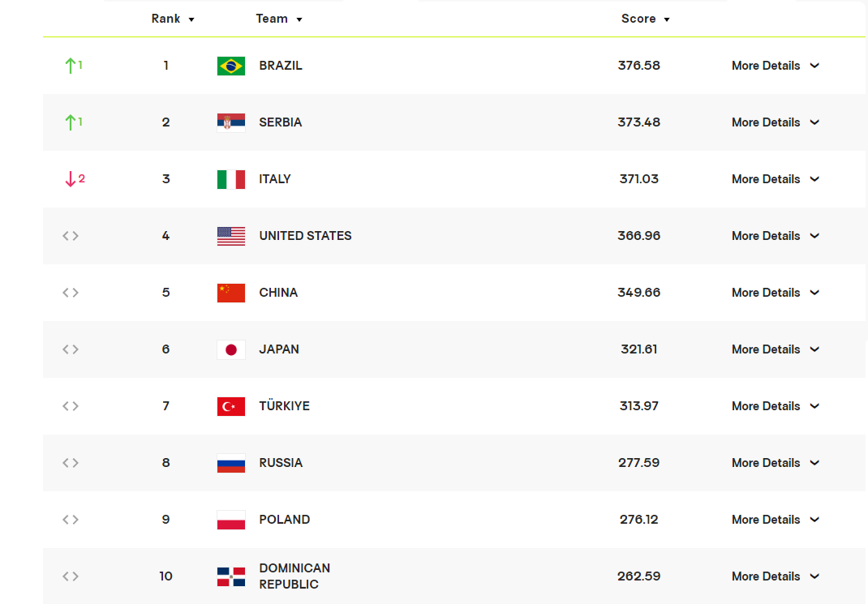Show More Details for Russia

775,463
